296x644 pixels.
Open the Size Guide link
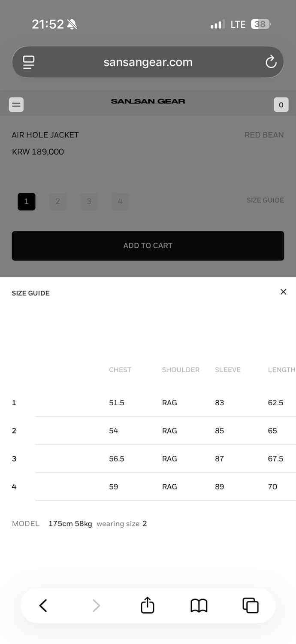pos(265,200)
